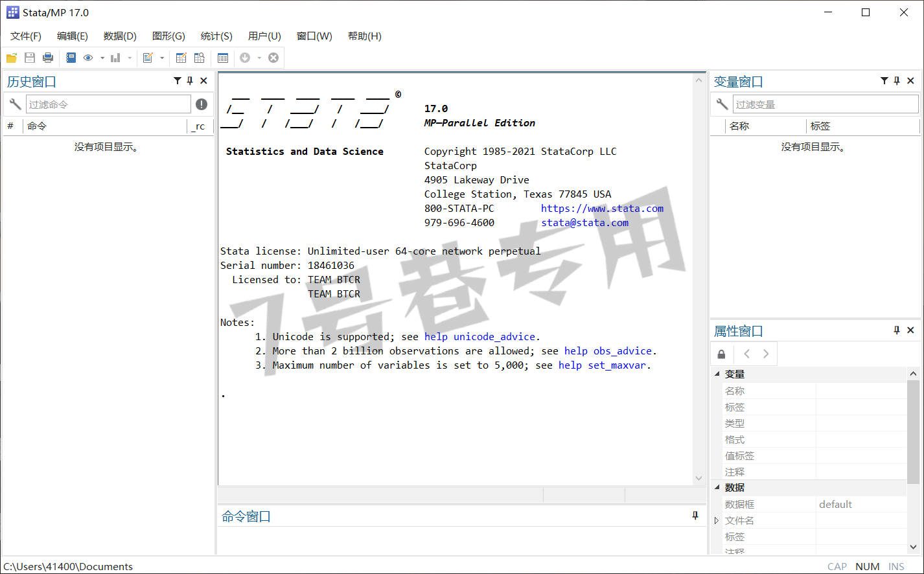The width and height of the screenshot is (924, 574).
Task: Click the 标签 column header in Variables window
Action: coord(863,126)
